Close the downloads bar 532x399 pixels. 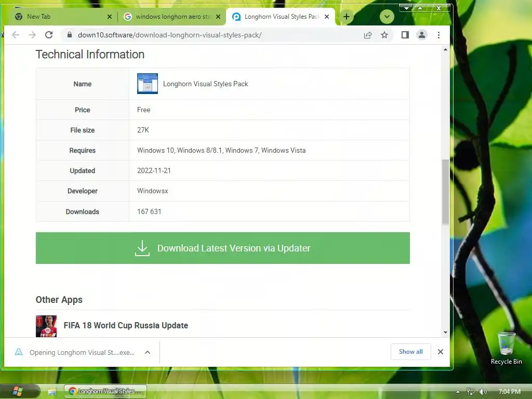(x=441, y=352)
